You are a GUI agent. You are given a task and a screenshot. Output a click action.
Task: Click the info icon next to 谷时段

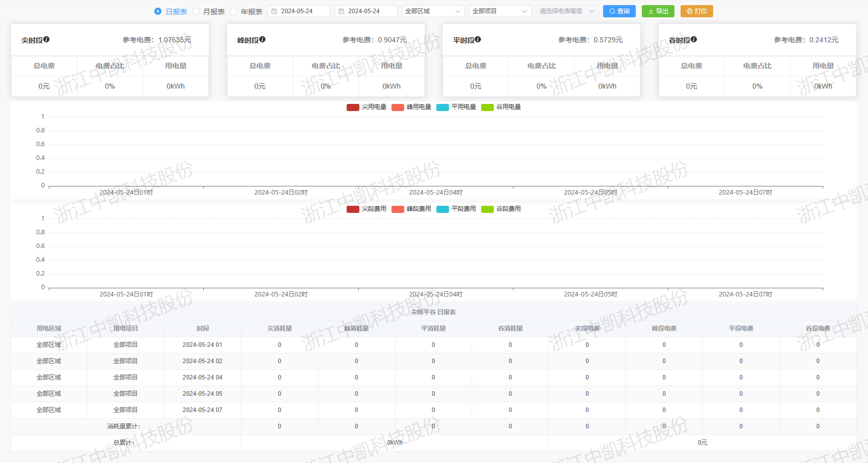pyautogui.click(x=694, y=39)
